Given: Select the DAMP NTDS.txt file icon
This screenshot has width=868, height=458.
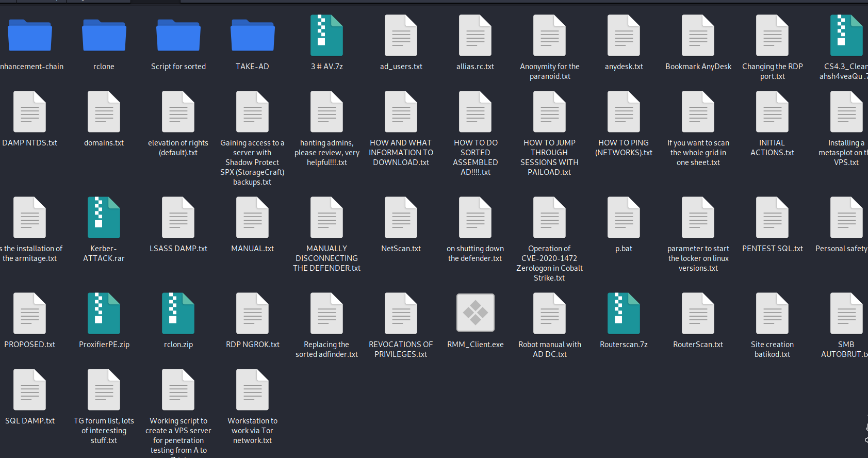Looking at the screenshot, I should 30,111.
